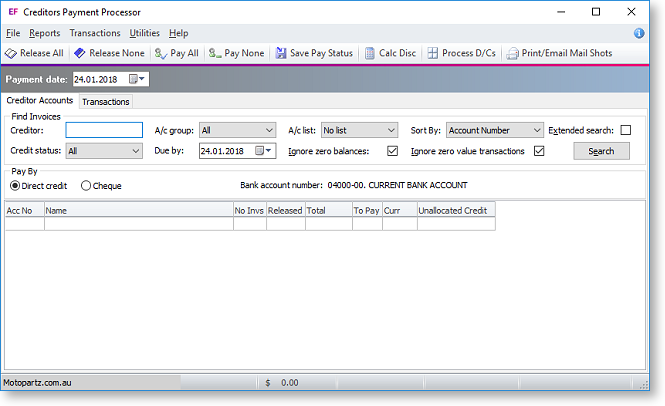Screen dimensions: 665x406
Task: Open the Help menu
Action: (x=179, y=33)
